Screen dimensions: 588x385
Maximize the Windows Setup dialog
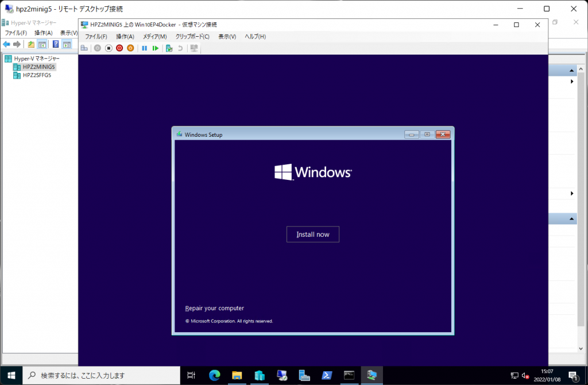click(x=427, y=134)
